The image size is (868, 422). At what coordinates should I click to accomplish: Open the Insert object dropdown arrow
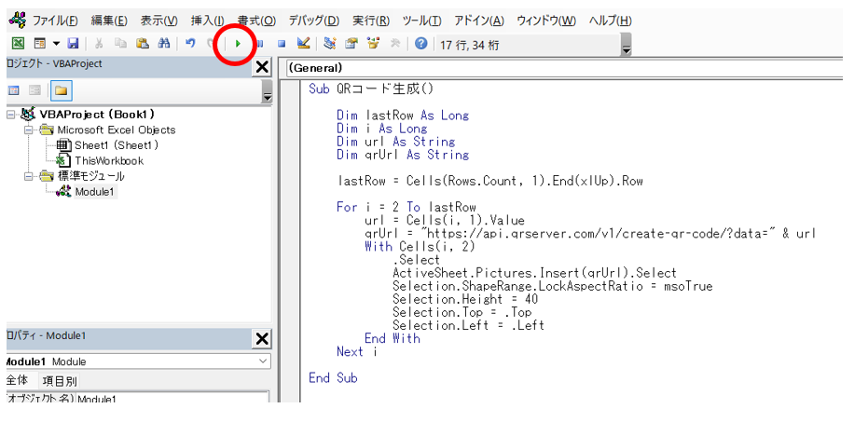(56, 44)
